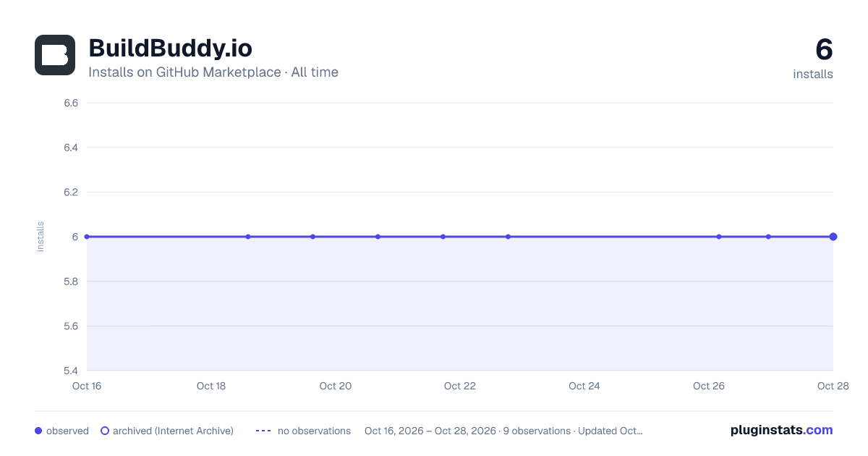Click the Oct 26 x-axis label
868x456 pixels.
coord(709,386)
